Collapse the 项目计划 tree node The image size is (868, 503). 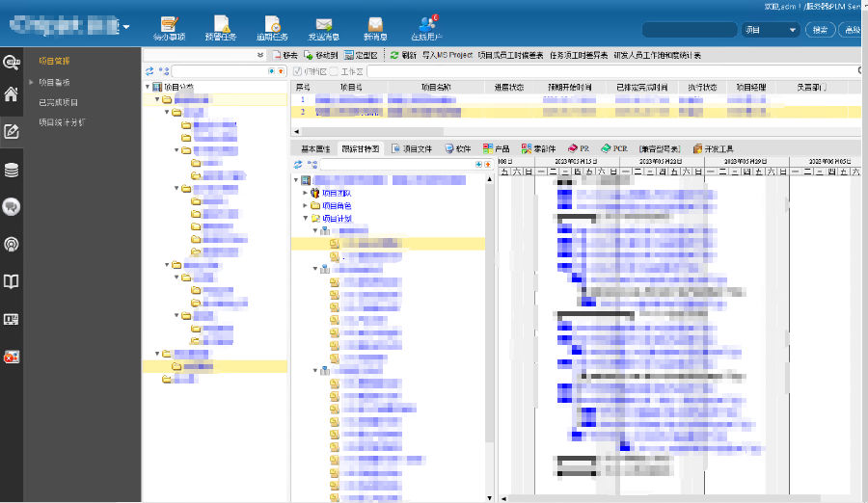[x=306, y=219]
